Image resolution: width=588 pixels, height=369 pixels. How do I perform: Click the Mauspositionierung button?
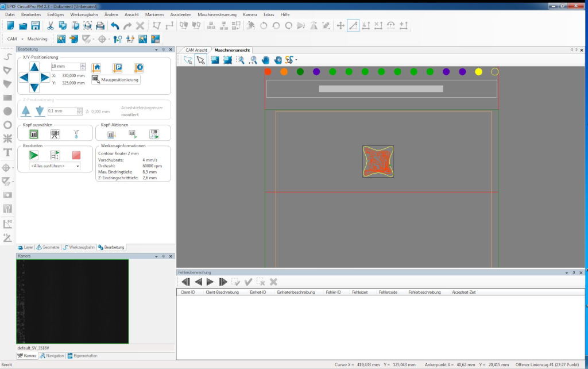tap(116, 80)
